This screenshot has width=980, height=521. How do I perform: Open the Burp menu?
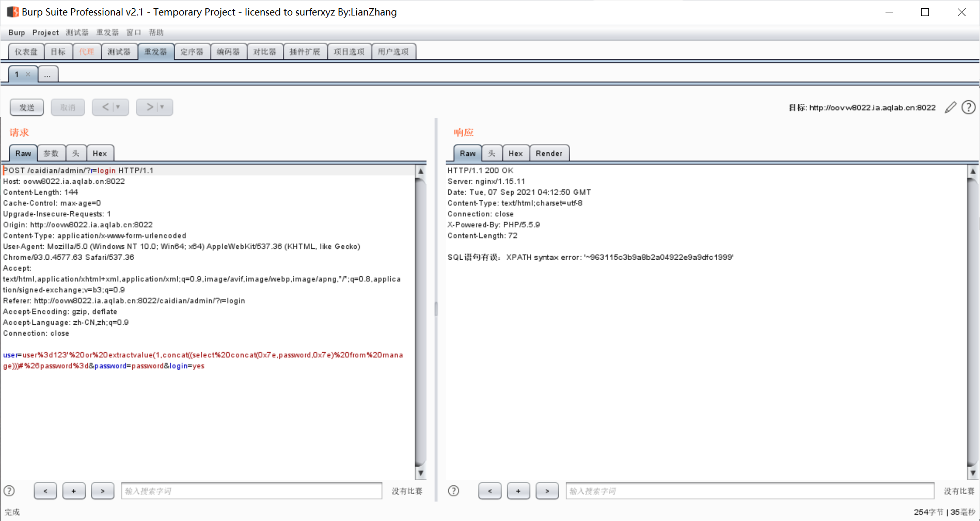17,33
